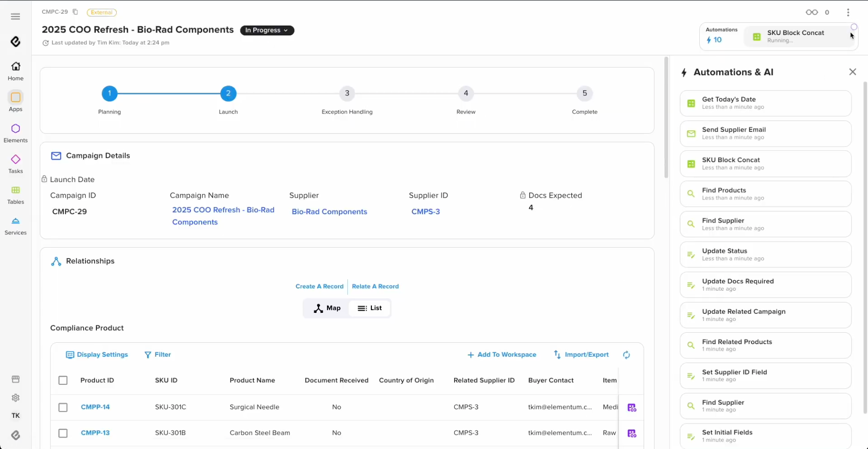The image size is (868, 449).
Task: Tick the checkbox for CMPP-14 row
Action: click(x=63, y=407)
